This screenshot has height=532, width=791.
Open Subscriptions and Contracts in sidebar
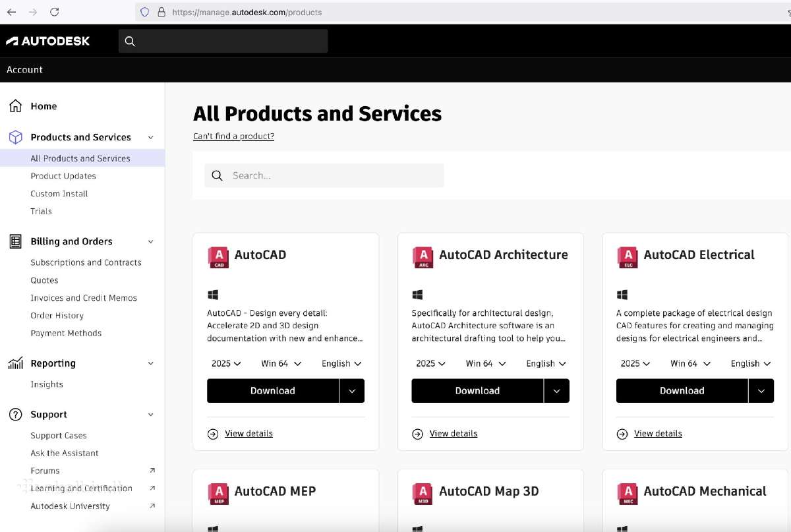click(x=86, y=262)
